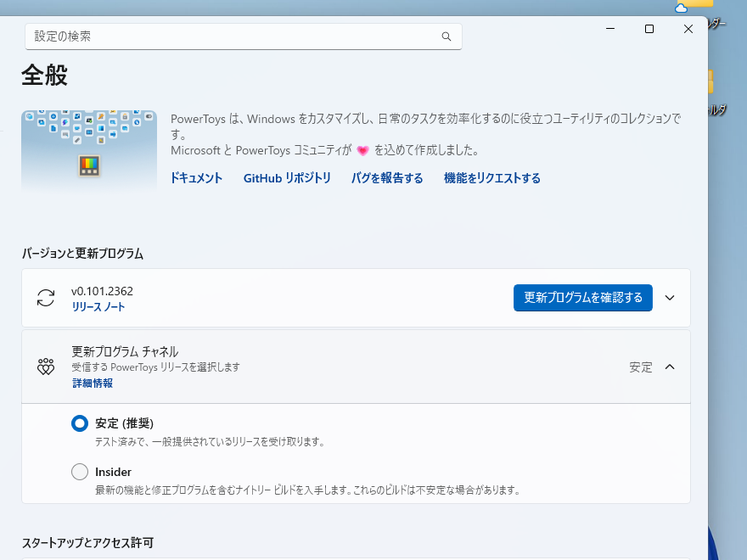Image resolution: width=747 pixels, height=560 pixels.
Task: Open the 詳細情報 link
Action: (93, 384)
